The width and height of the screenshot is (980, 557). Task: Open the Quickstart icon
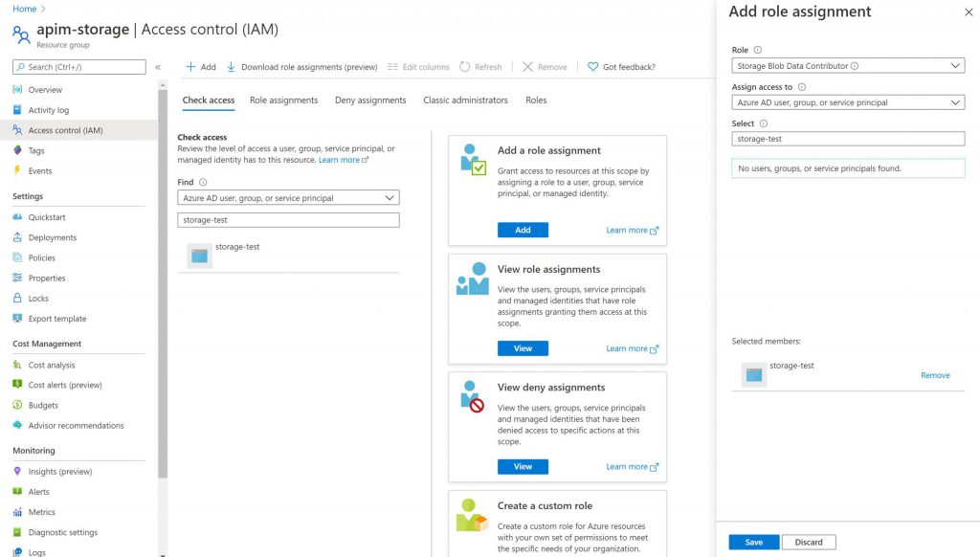click(x=17, y=217)
